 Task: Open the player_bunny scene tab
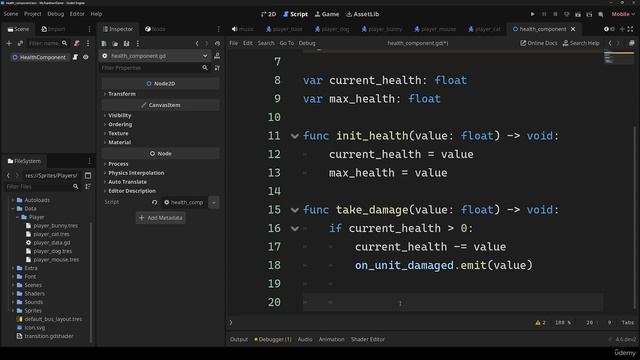point(382,29)
